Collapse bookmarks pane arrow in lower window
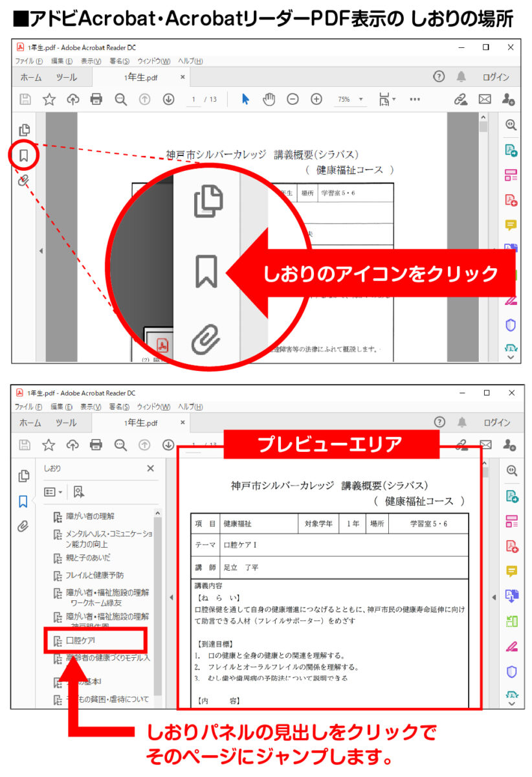Image resolution: width=532 pixels, height=777 pixels. click(x=170, y=597)
